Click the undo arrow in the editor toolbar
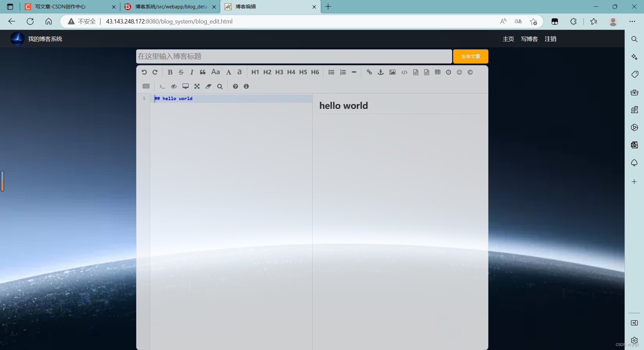The height and width of the screenshot is (350, 644). (144, 72)
